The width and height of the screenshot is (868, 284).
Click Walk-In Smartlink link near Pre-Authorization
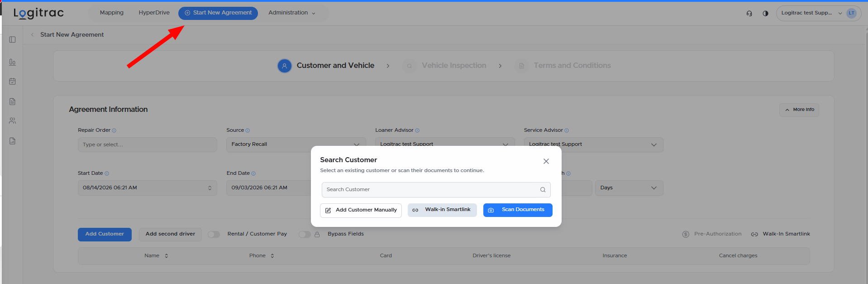click(x=781, y=234)
